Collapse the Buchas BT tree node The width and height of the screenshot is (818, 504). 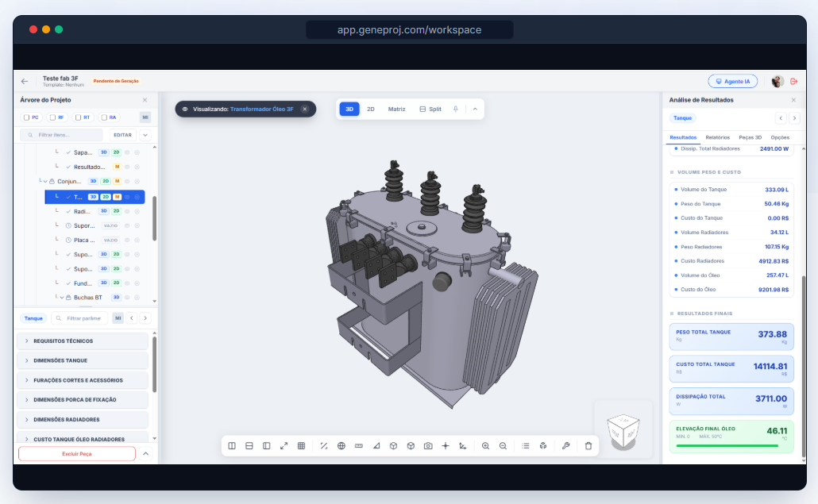pyautogui.click(x=62, y=298)
